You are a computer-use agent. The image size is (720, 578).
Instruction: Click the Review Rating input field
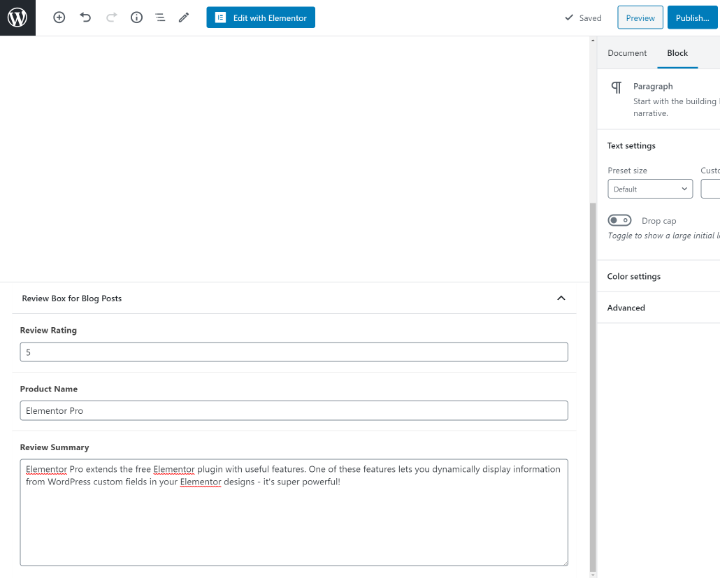pyautogui.click(x=294, y=352)
